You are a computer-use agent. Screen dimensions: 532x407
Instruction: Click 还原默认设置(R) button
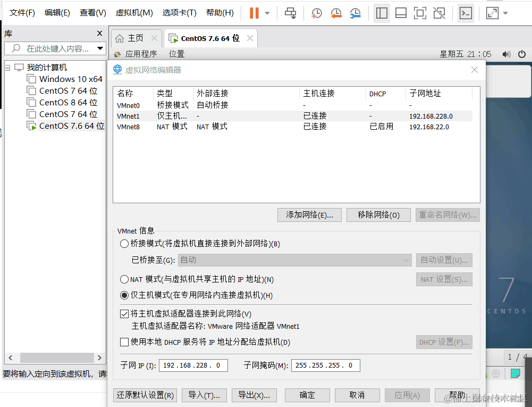pyautogui.click(x=145, y=395)
